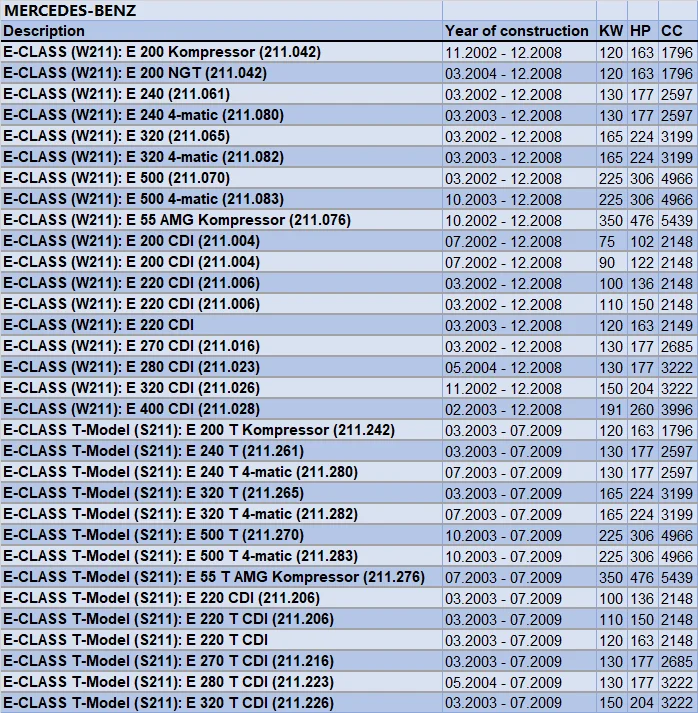Select E 280 T CDI (211.223) cell
Image resolution: width=698 pixels, height=713 pixels.
tap(221, 681)
